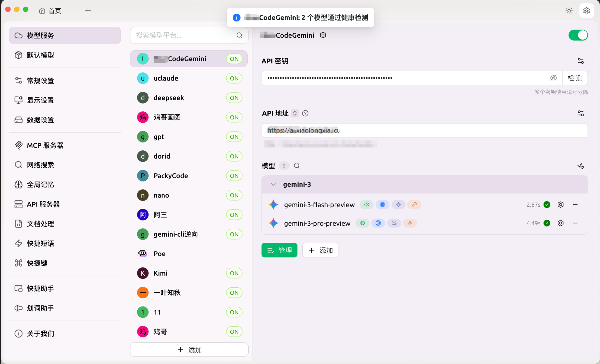This screenshot has height=364, width=600.
Task: Click the globe web capability icon on gemini-3-flash-preview
Action: (x=382, y=204)
